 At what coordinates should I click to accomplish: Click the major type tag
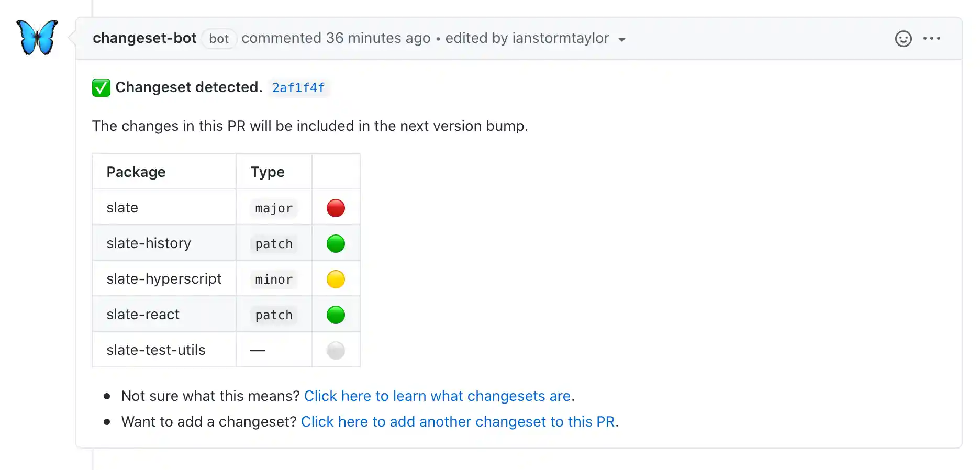[x=274, y=208]
